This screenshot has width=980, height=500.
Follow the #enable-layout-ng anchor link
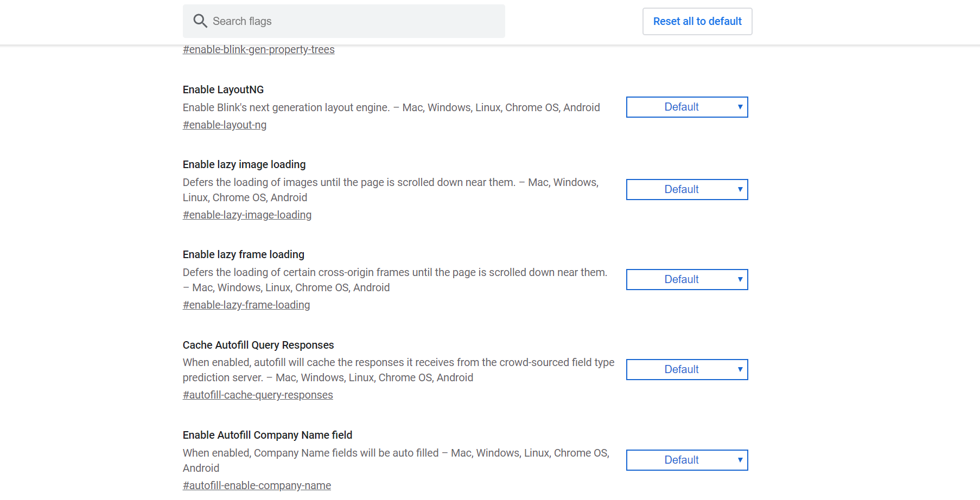(225, 125)
